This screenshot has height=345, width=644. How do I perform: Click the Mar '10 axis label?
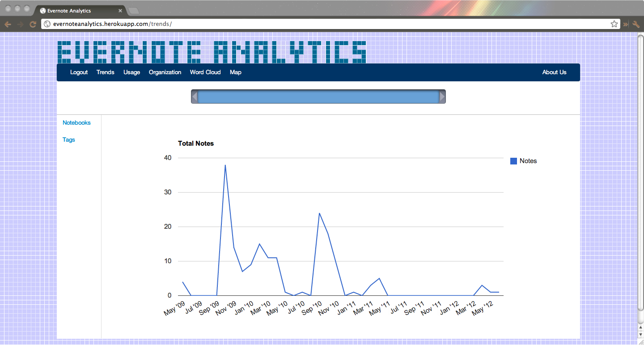tap(260, 308)
